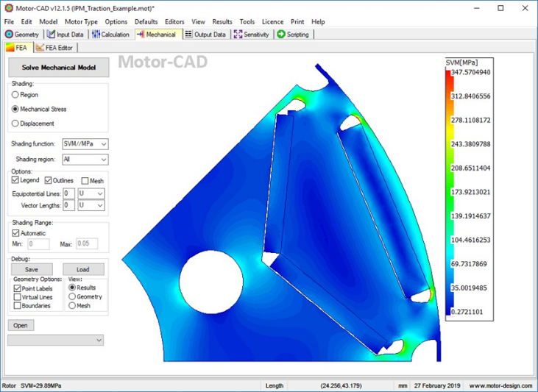The height and width of the screenshot is (392, 538).
Task: Uncheck the Automatic shading range checkbox
Action: coord(16,233)
